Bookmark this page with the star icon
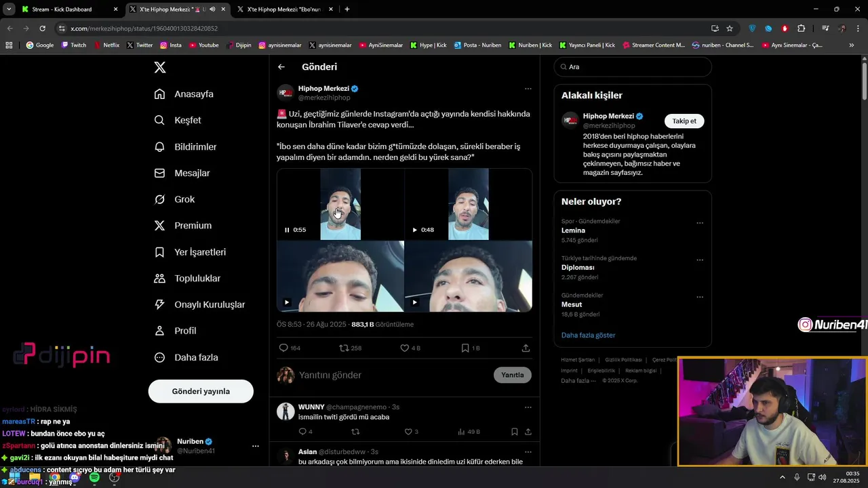The width and height of the screenshot is (868, 488). (730, 28)
